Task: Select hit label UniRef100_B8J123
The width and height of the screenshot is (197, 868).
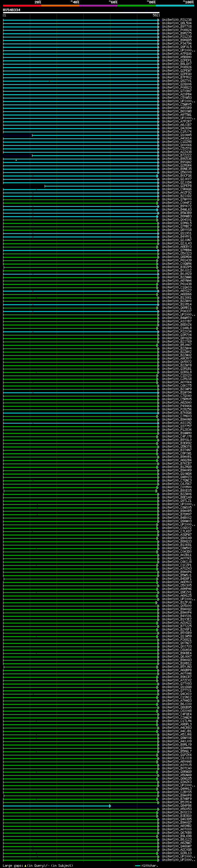Action: click(x=177, y=839)
